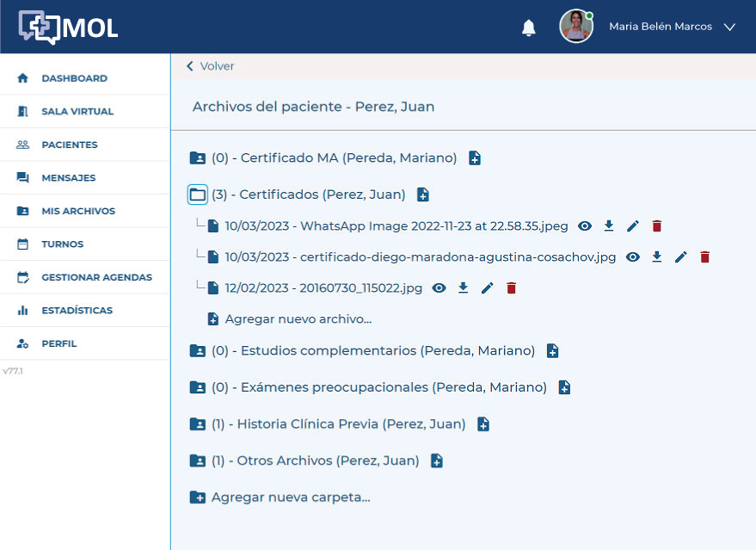Screen dimensions: 756x550
Task: Download the WhatsApp Image jpeg file
Action: click(x=609, y=226)
